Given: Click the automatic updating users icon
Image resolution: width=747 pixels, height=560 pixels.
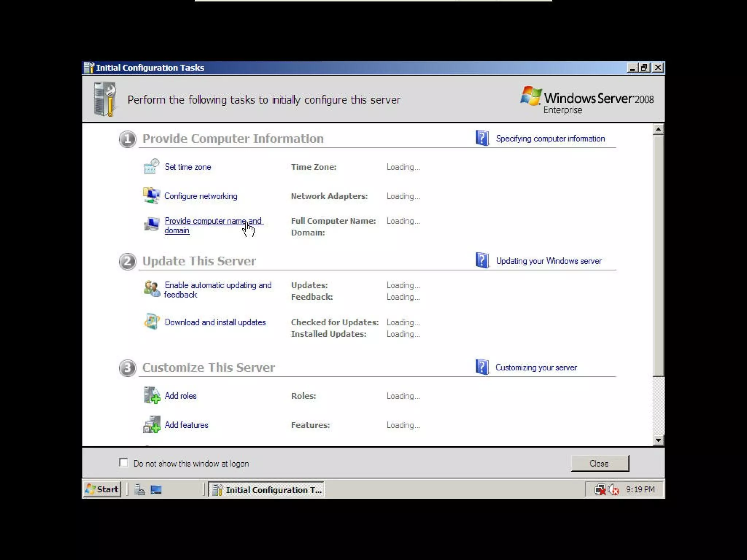Looking at the screenshot, I should pos(151,289).
